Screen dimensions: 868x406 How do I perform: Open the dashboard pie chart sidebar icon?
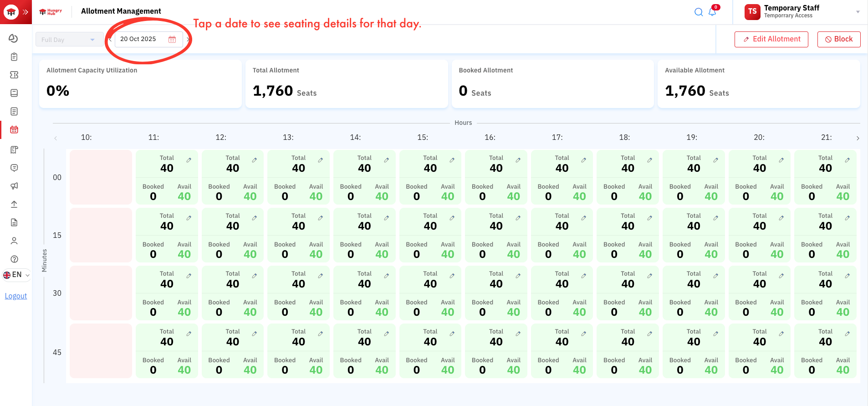14,38
